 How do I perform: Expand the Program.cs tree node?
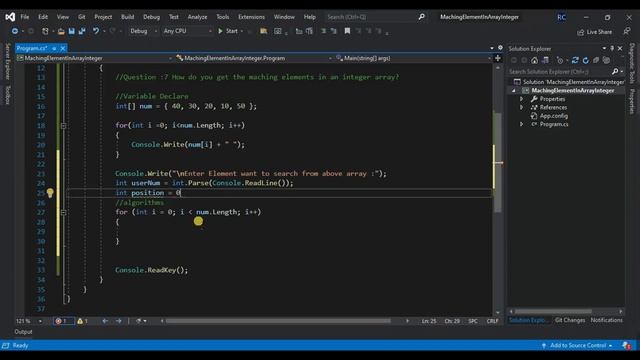tap(521, 124)
